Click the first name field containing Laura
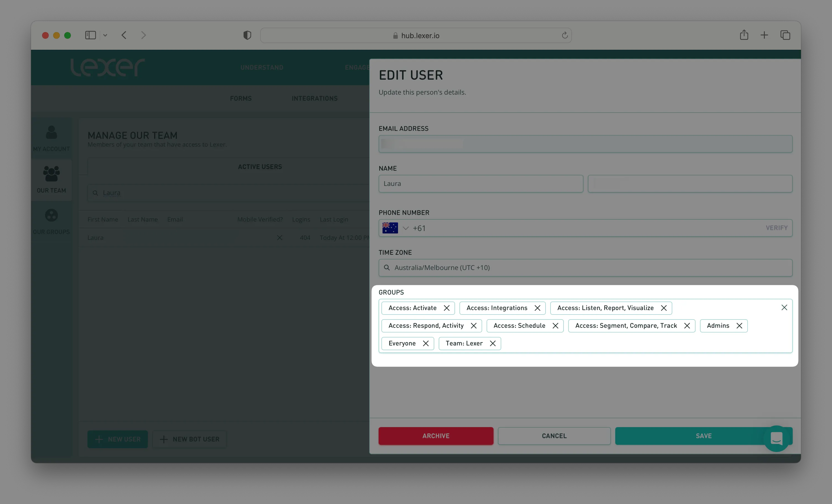The height and width of the screenshot is (504, 832). tap(480, 184)
